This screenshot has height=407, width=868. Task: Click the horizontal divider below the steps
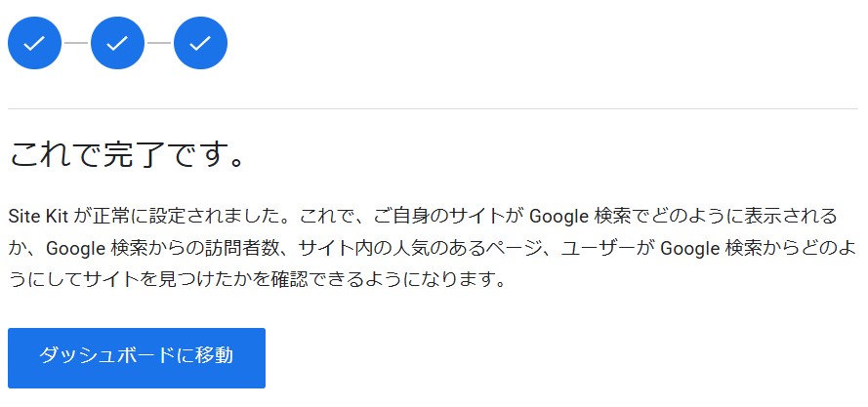click(433, 108)
